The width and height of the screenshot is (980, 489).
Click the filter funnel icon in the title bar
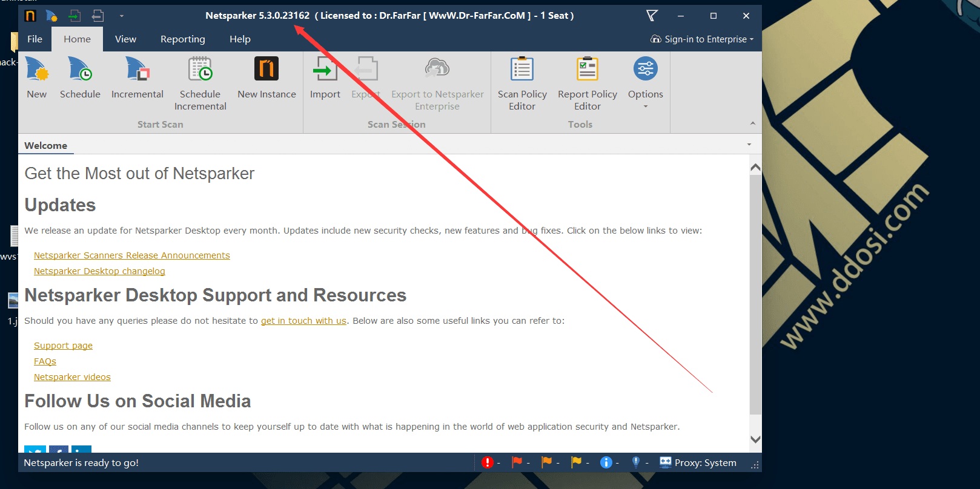[652, 16]
